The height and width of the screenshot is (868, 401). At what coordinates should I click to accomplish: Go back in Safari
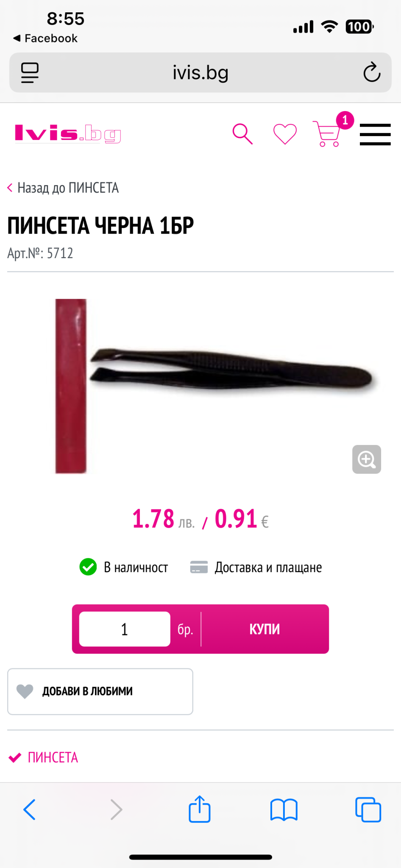coord(29,810)
